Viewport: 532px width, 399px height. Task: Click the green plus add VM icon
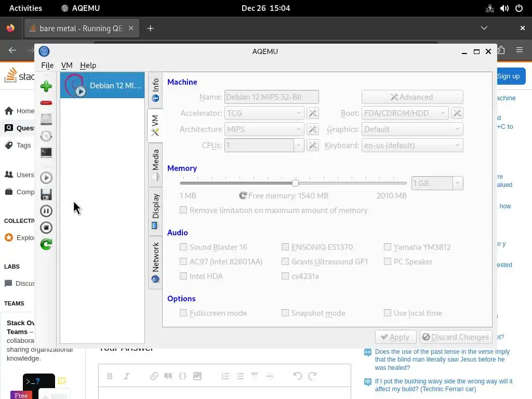coord(46,86)
